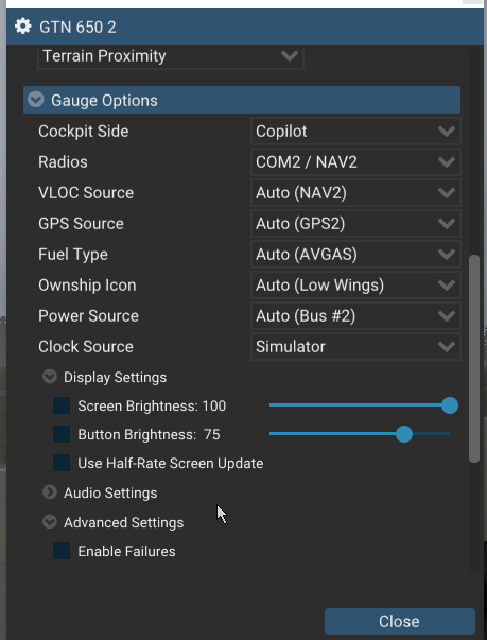
Task: Click the vertical scrollbar thumb
Action: tap(474, 359)
